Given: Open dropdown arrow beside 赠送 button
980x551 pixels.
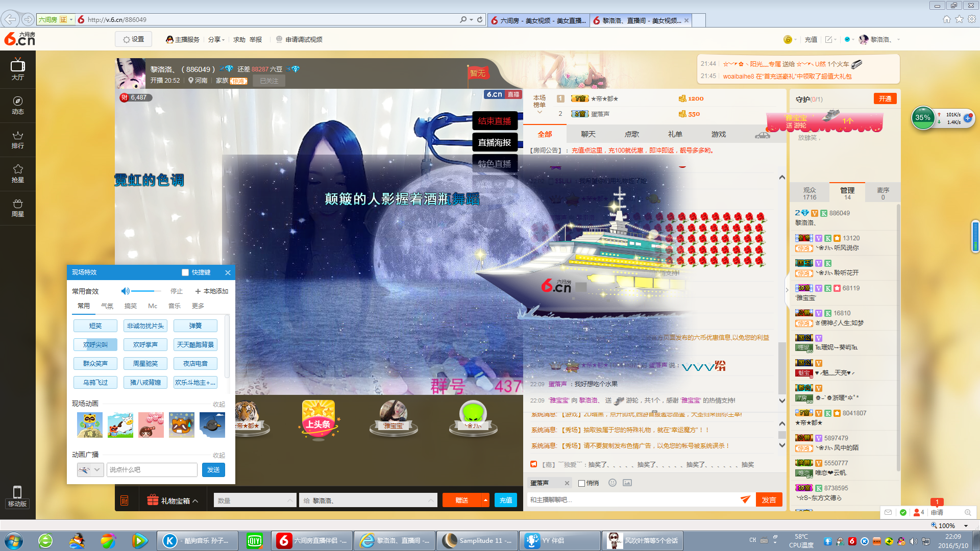Looking at the screenshot, I should pos(485,500).
